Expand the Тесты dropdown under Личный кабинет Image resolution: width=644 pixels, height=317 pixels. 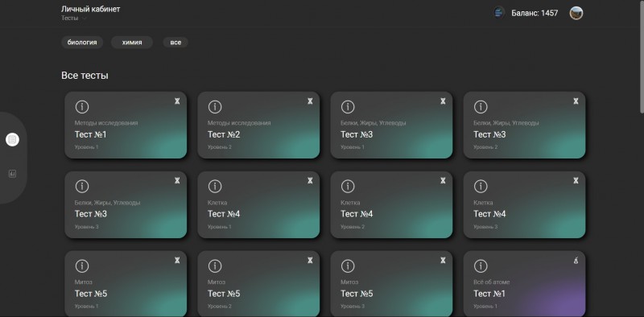tap(74, 19)
